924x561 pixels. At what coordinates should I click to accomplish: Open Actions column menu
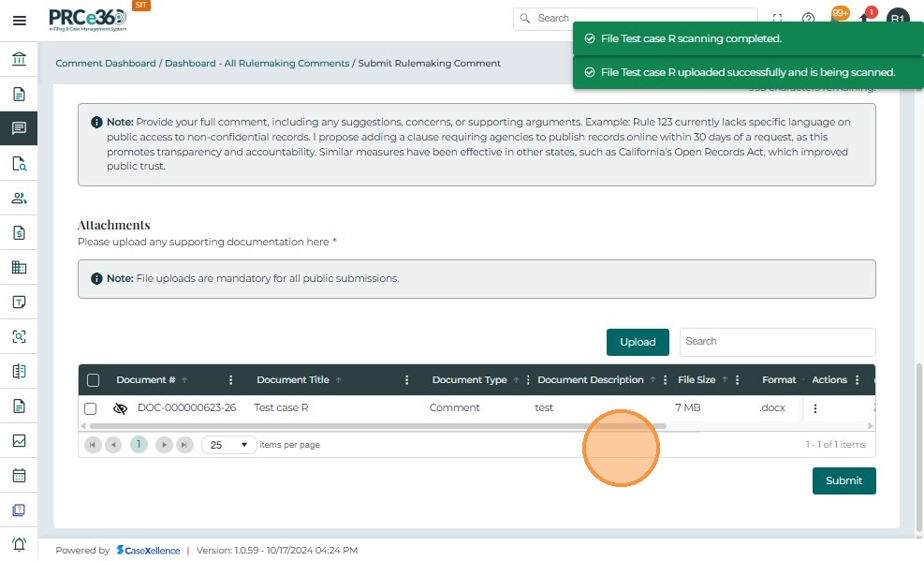(858, 380)
